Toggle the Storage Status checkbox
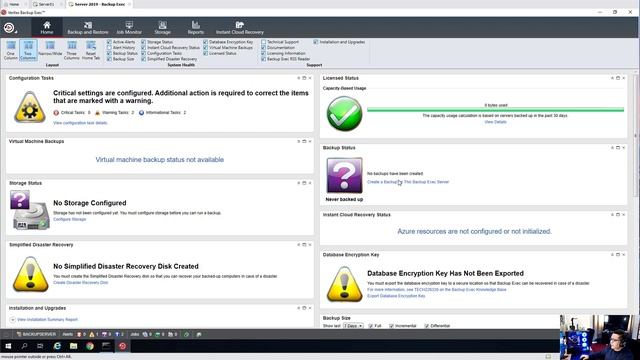This screenshot has width=640, height=360. 143,42
